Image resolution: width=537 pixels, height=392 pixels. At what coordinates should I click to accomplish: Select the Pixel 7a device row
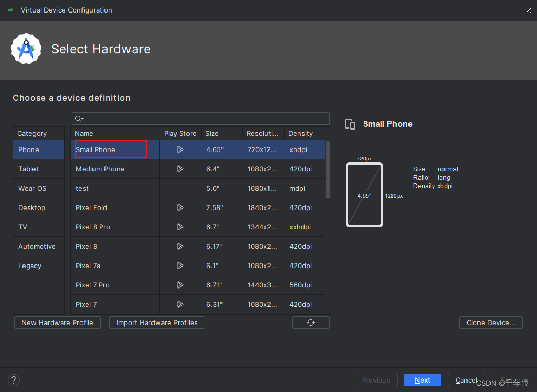[197, 266]
